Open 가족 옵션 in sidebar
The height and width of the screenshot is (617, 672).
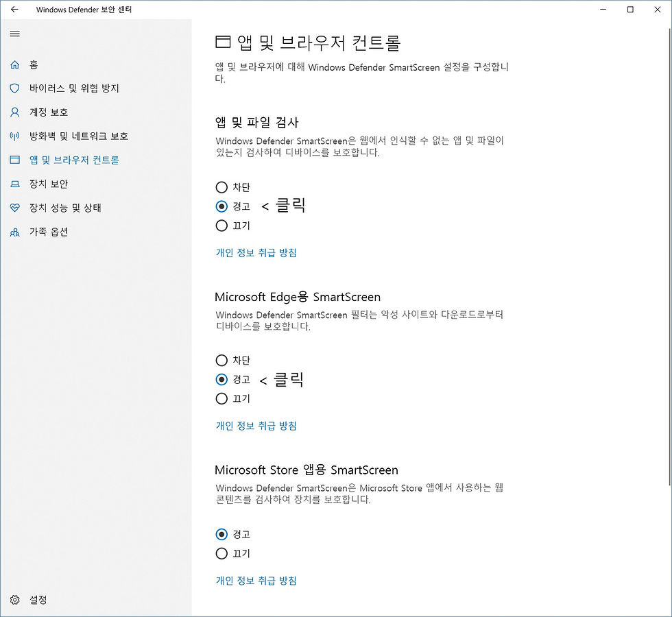click(49, 232)
